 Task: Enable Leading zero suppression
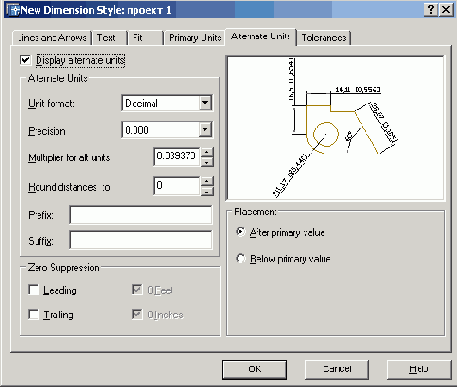(x=34, y=290)
